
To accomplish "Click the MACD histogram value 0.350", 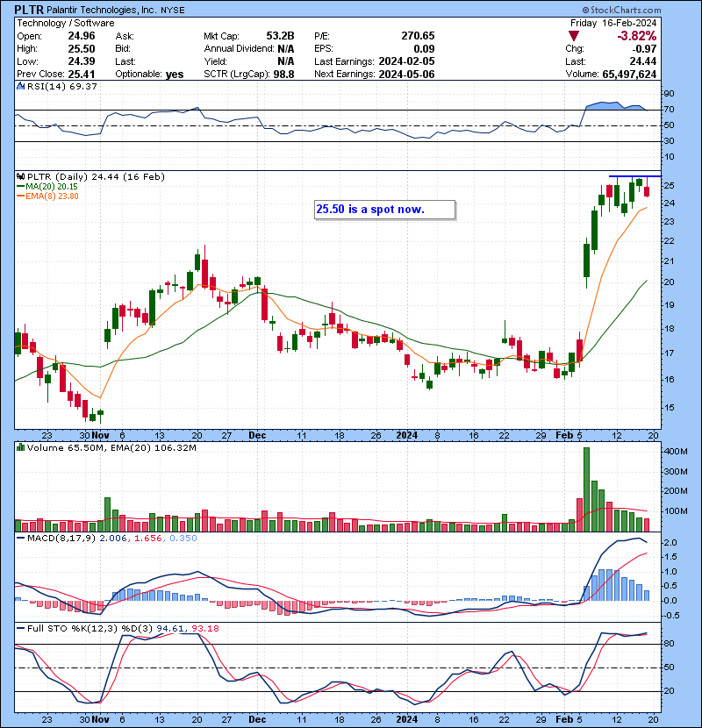I will (x=183, y=539).
